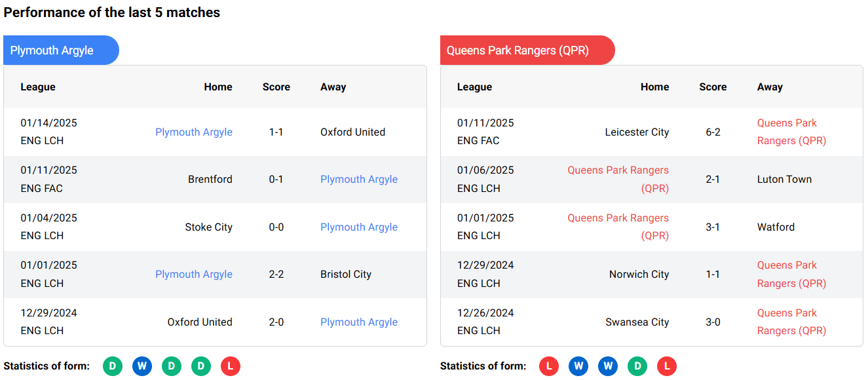Screen dimensions: 868x380
Task: Click the first blue W badge in QPR form
Action: click(x=578, y=366)
